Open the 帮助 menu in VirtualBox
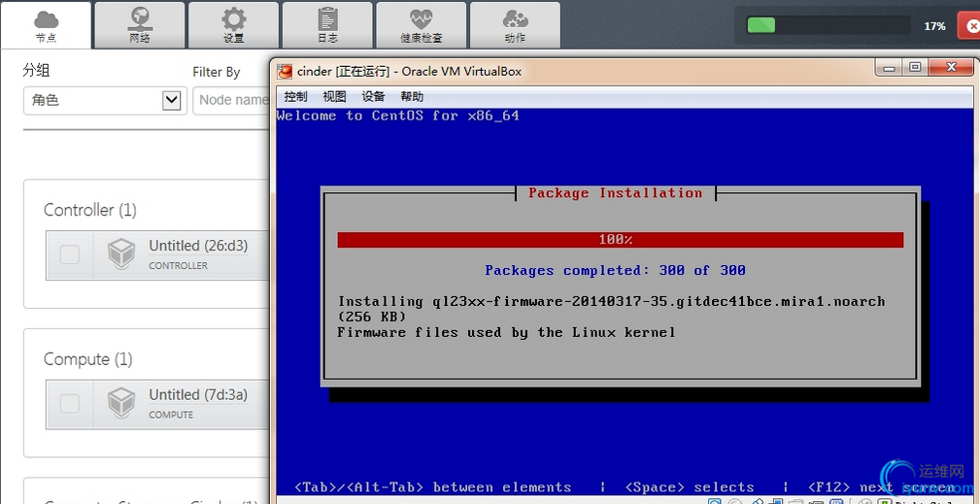Viewport: 980px width, 504px height. tap(412, 97)
